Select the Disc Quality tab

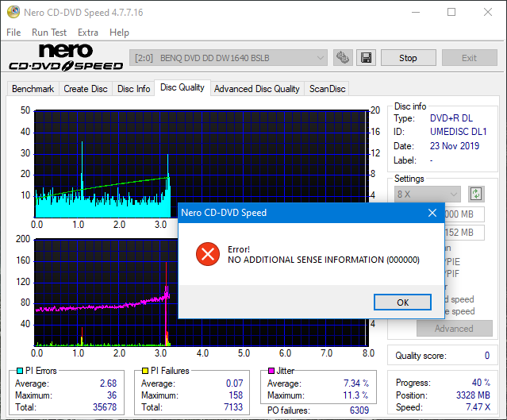tap(182, 87)
